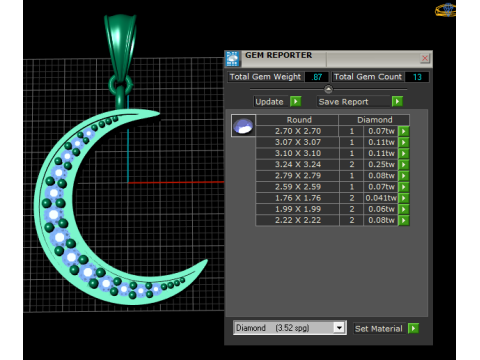The image size is (480, 360).
Task: Click green arrow in 2.22 X 2.22 row
Action: pos(404,220)
